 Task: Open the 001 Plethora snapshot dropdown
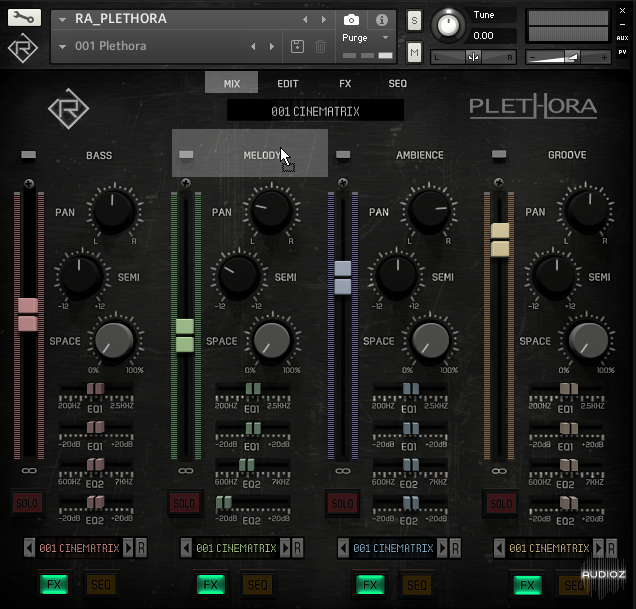pos(62,47)
